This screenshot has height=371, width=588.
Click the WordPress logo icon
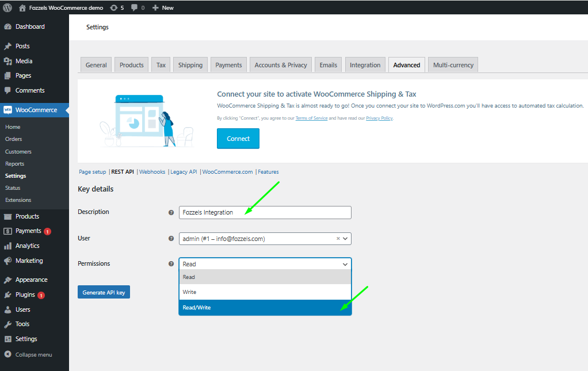(x=7, y=7)
